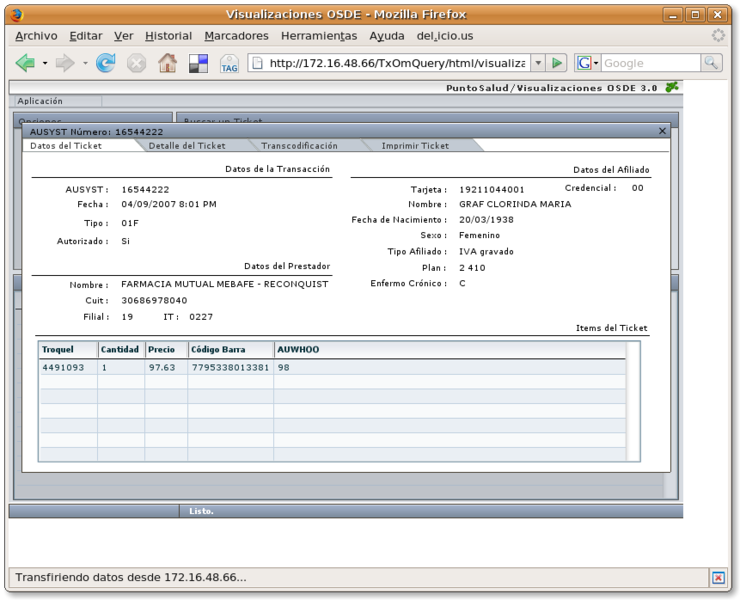
Task: Click the IVA gravado value
Action: (x=487, y=252)
